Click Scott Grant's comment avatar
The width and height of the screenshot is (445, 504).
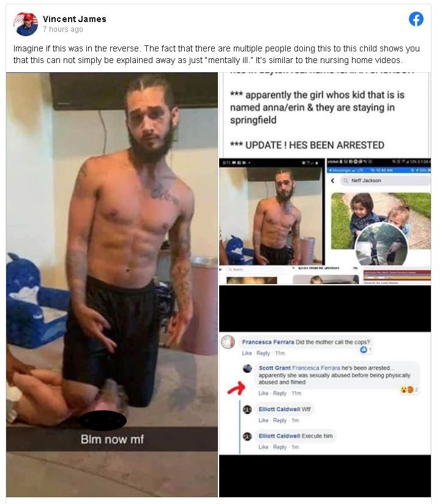point(247,369)
